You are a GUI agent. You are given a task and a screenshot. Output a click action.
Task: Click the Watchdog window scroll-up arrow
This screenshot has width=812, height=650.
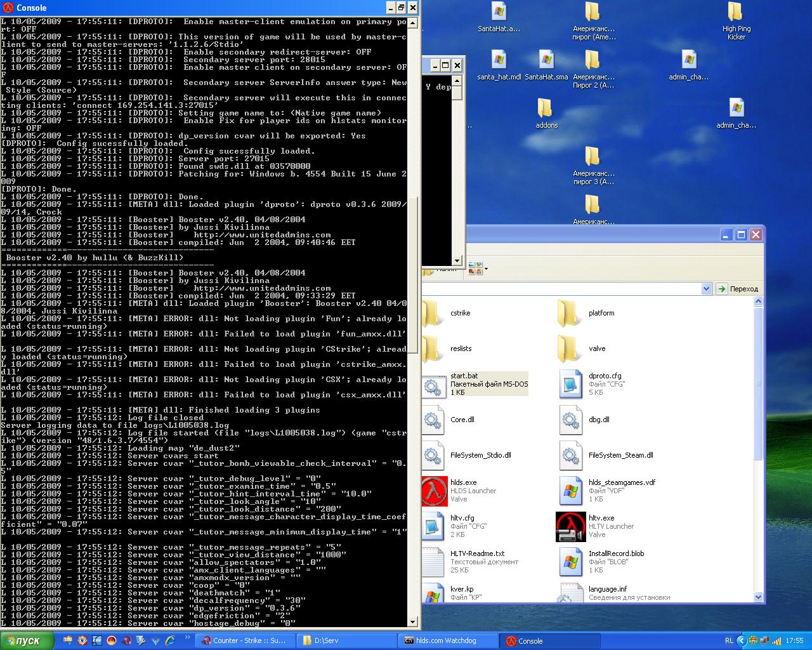coord(457,80)
